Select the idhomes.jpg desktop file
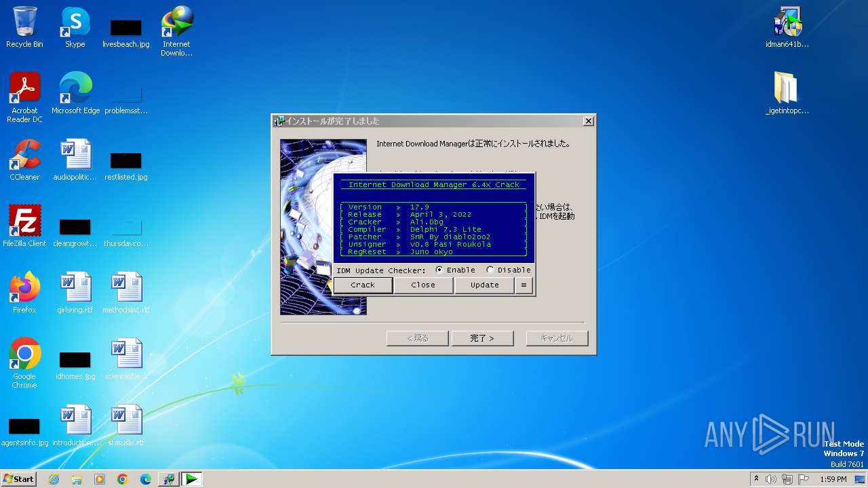 point(75,365)
